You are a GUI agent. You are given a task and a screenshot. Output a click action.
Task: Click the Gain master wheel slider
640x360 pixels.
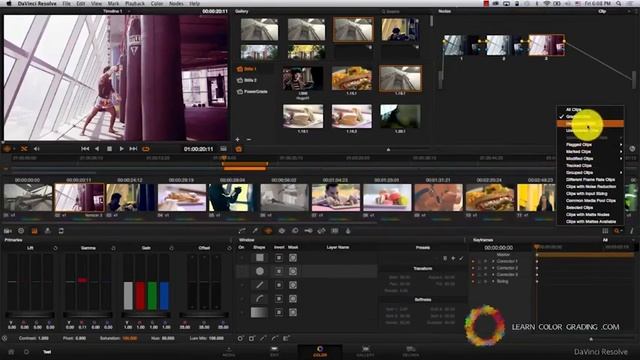point(146,315)
